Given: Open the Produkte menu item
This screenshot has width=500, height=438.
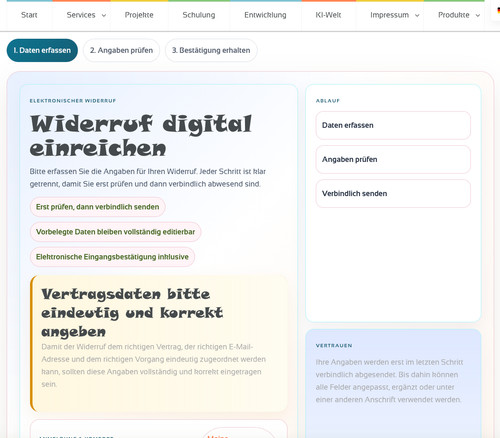Looking at the screenshot, I should [454, 15].
